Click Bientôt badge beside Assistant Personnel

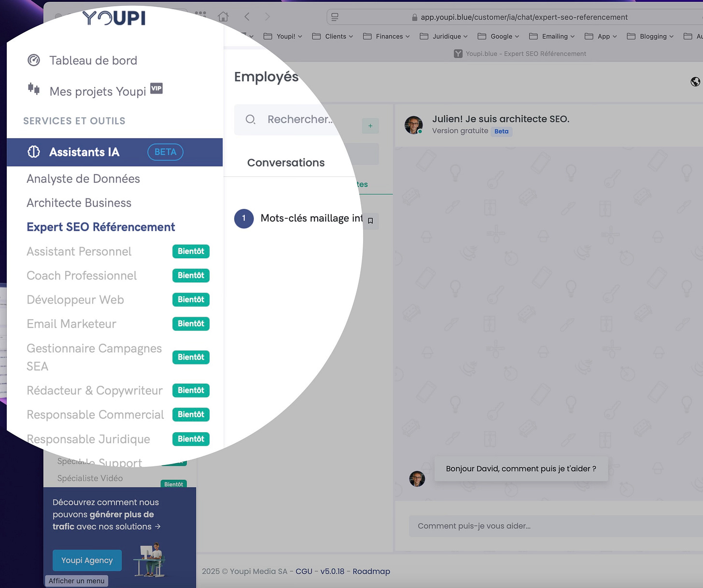191,252
